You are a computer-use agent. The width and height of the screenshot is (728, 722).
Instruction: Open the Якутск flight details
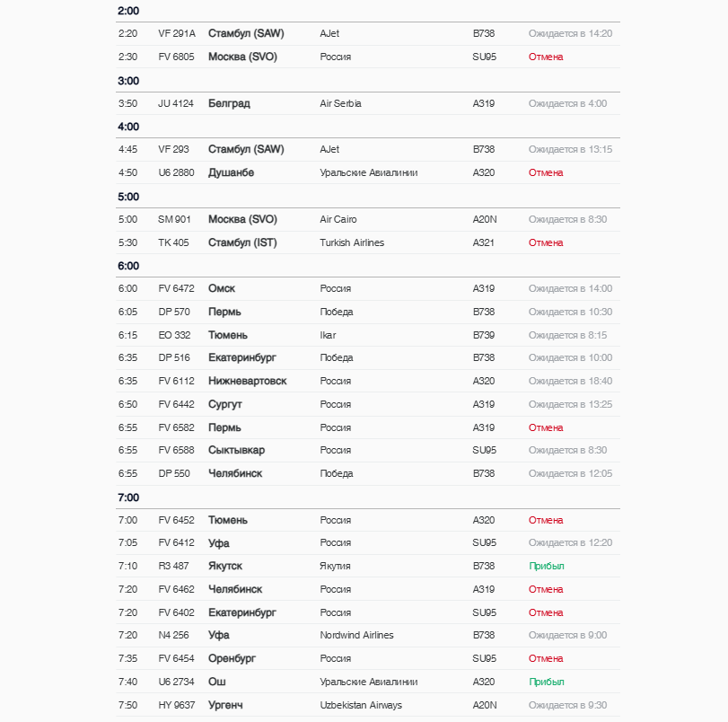pos(224,566)
